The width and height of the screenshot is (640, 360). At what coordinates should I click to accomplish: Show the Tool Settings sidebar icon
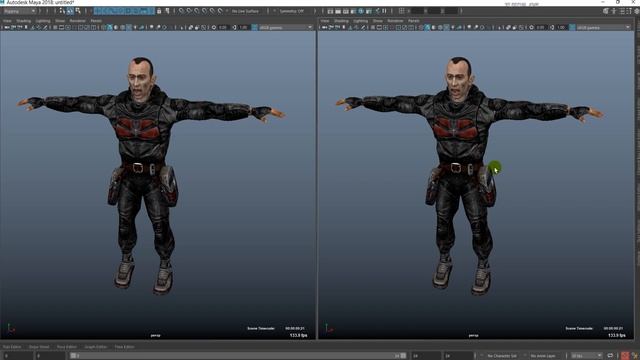[x=629, y=11]
